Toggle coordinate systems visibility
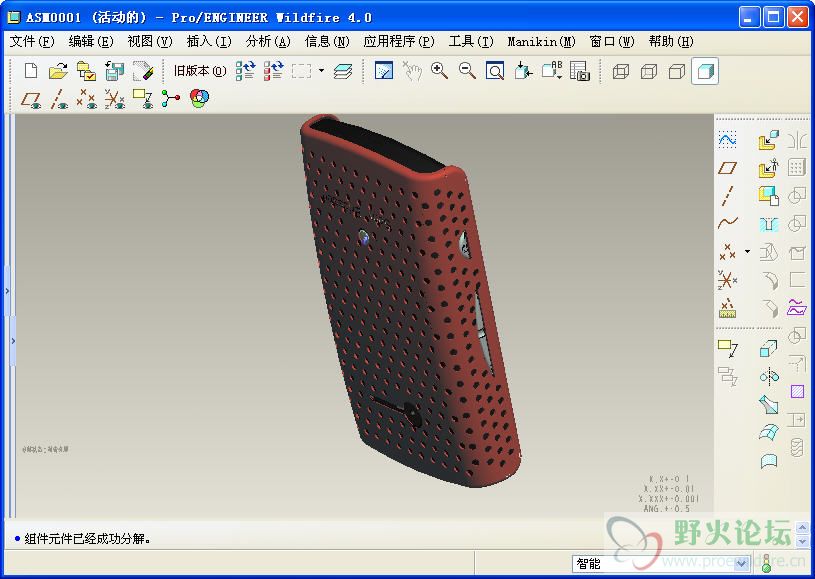815x579 pixels. tap(114, 99)
